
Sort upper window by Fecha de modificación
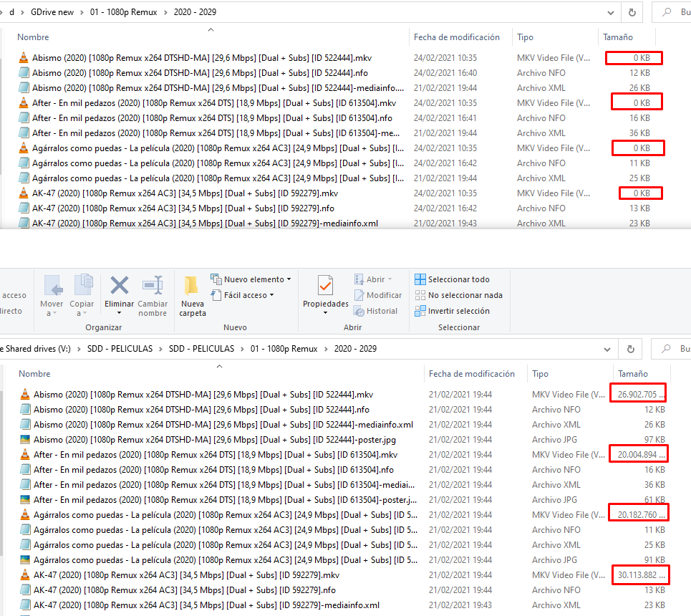[457, 37]
